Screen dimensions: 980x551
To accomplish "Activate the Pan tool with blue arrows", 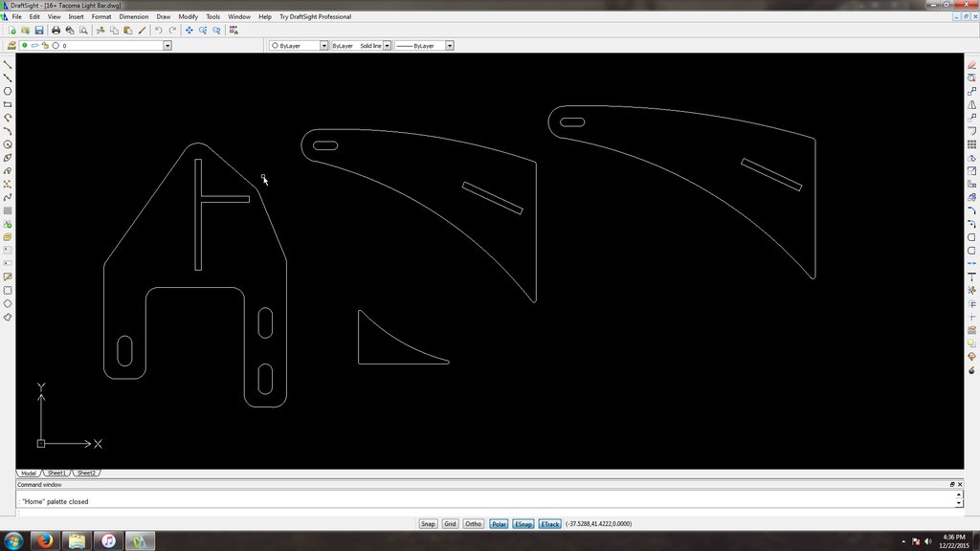I will pyautogui.click(x=189, y=30).
